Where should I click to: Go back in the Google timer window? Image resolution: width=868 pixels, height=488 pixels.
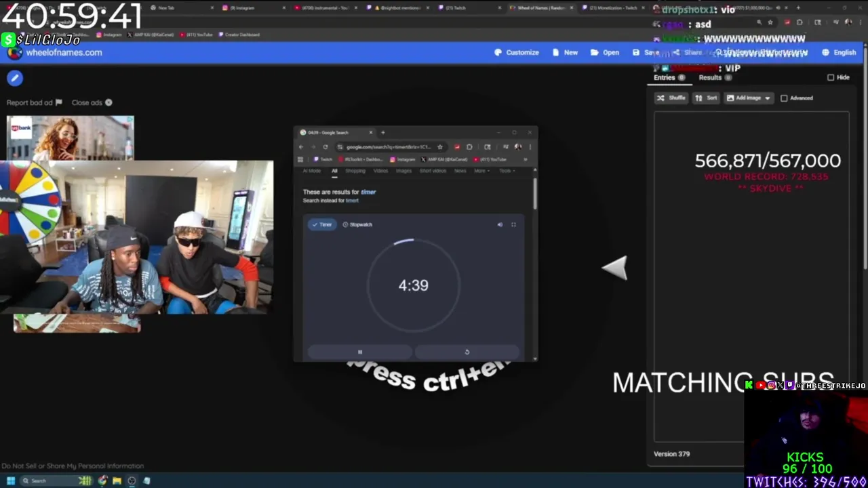[x=301, y=147]
